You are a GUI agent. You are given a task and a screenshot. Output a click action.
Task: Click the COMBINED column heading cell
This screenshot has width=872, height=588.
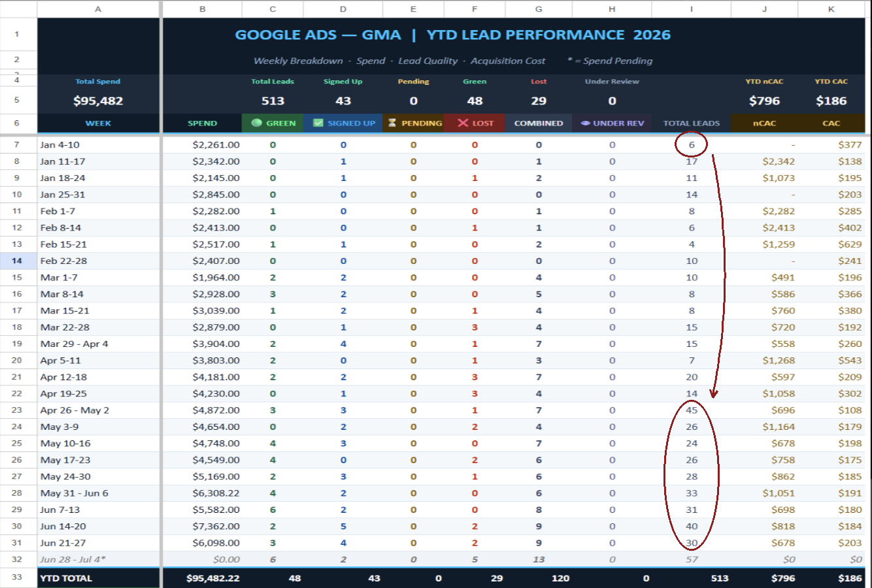pos(539,123)
